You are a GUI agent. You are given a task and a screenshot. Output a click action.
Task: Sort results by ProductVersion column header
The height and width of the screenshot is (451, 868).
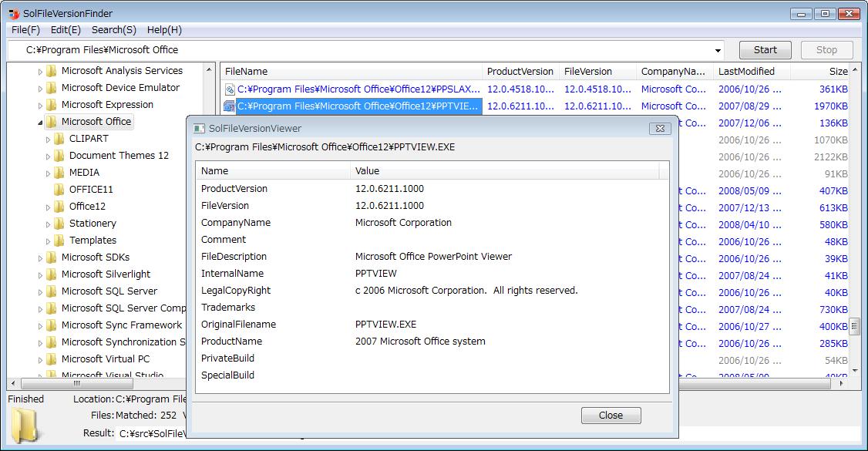coord(520,72)
